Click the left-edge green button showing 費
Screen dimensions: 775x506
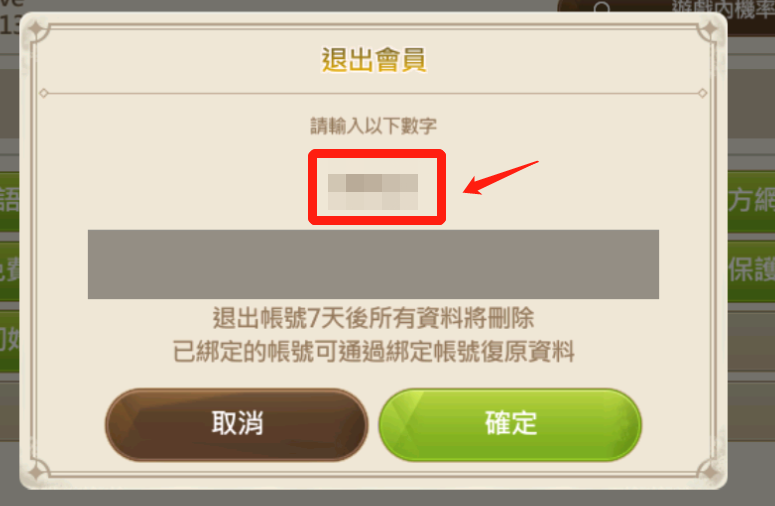click(9, 271)
